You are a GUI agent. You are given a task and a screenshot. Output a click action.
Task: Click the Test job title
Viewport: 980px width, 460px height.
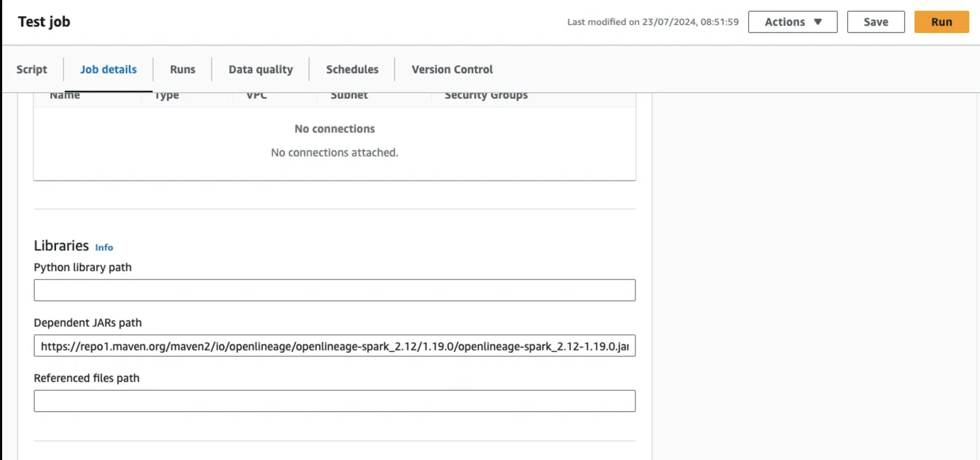44,22
